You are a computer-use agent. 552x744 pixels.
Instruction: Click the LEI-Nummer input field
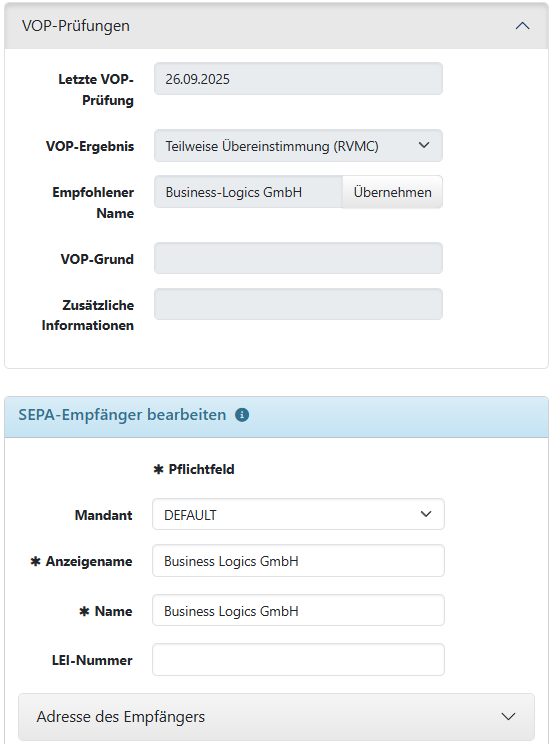[298, 660]
